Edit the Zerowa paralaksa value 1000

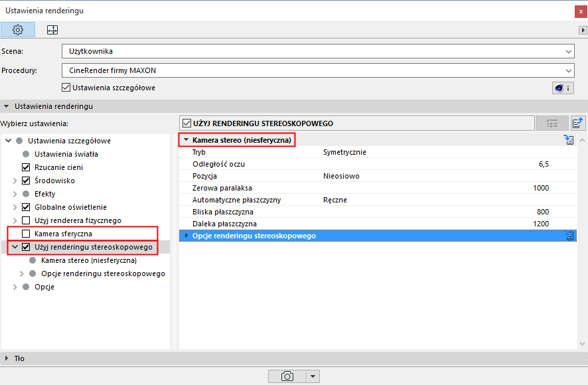pos(541,188)
